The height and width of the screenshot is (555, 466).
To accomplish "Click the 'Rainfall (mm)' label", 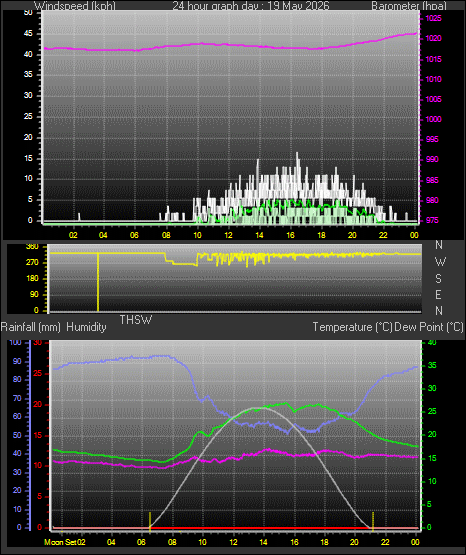I will [31, 327].
